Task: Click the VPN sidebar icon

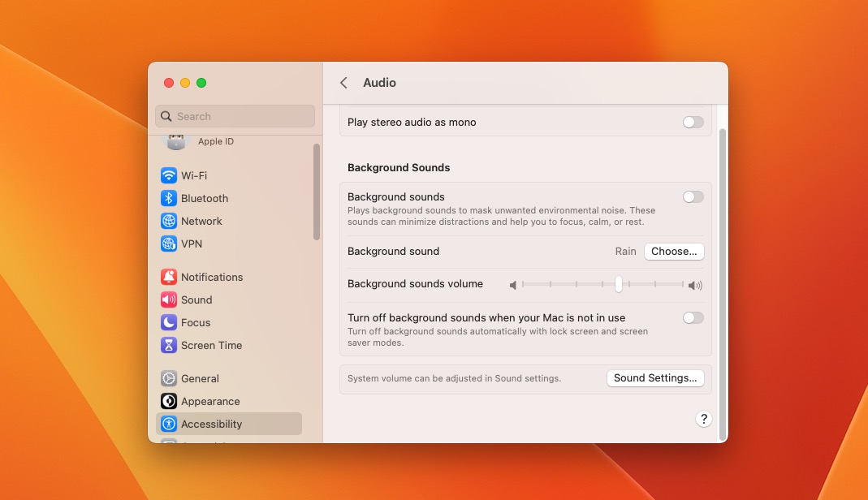Action: [169, 244]
